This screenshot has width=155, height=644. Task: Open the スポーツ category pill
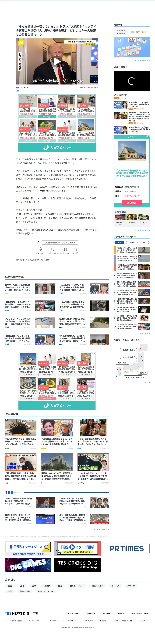coord(131,586)
